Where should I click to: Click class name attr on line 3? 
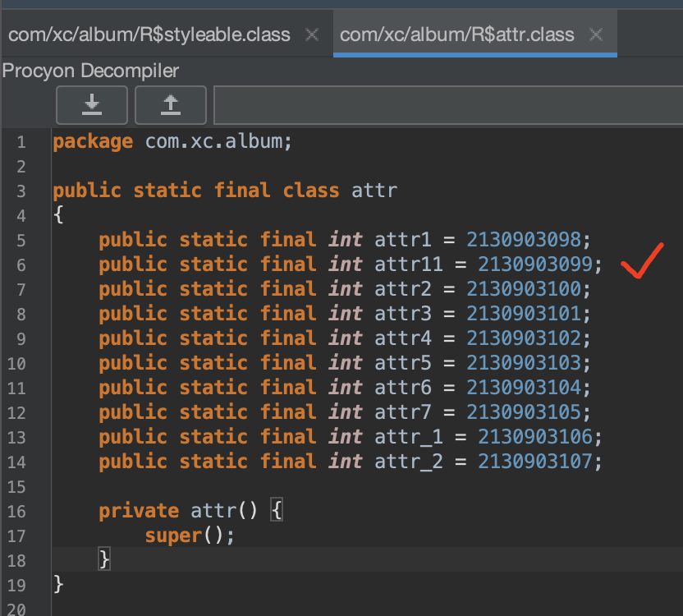pyautogui.click(x=374, y=191)
